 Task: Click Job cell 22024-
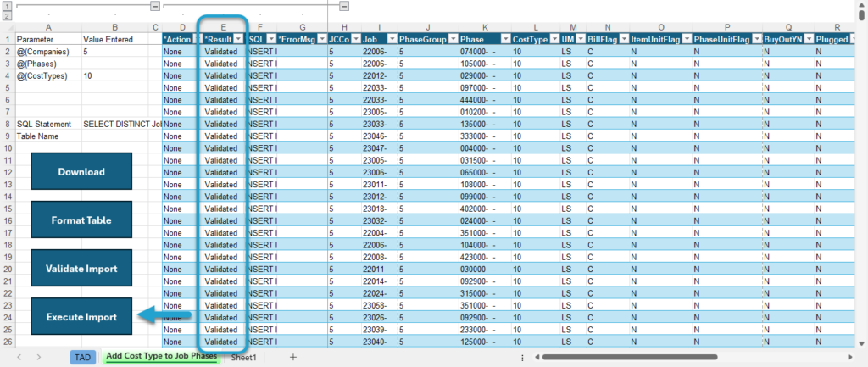tap(379, 292)
